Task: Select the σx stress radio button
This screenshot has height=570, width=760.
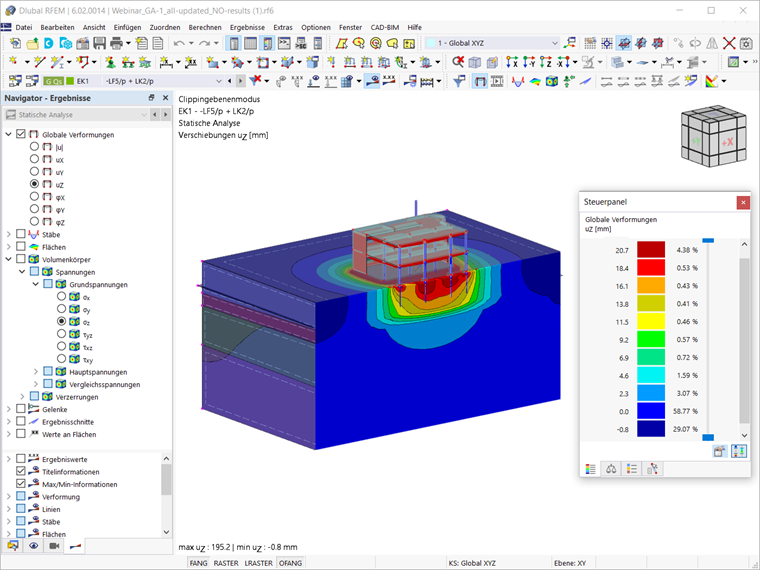Action: tap(61, 297)
